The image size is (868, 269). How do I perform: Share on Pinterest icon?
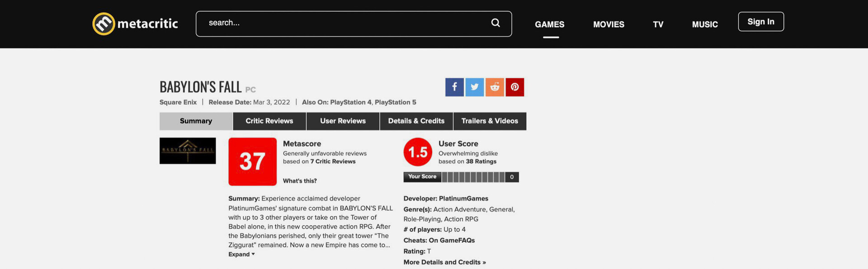click(x=515, y=87)
